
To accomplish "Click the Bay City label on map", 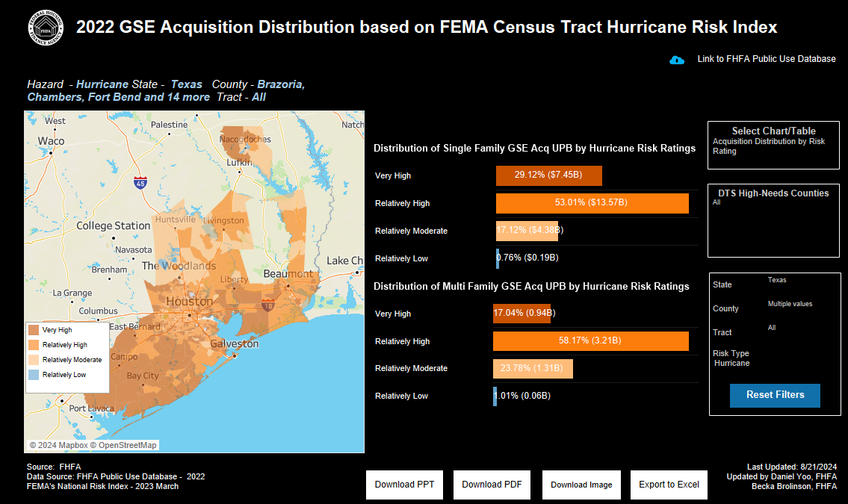I will click(143, 376).
